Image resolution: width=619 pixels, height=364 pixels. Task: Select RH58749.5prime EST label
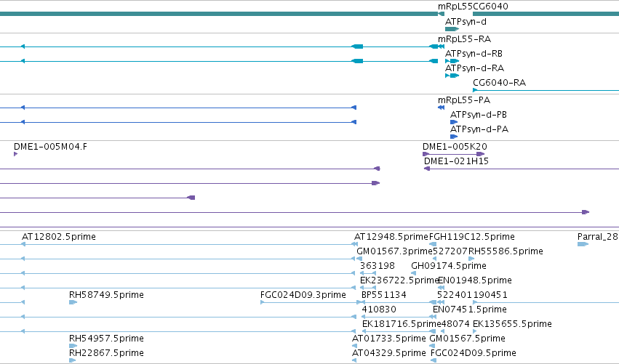coord(106,295)
